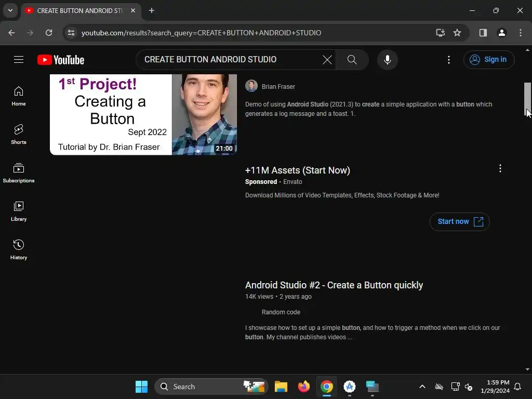This screenshot has width=532, height=399.
Task: Open muted volume icon in system tray
Action: 469,387
